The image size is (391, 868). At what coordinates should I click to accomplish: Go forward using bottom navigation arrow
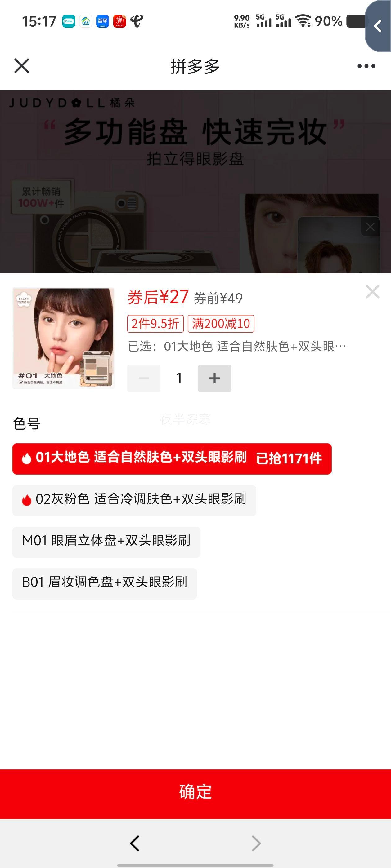pos(256,844)
